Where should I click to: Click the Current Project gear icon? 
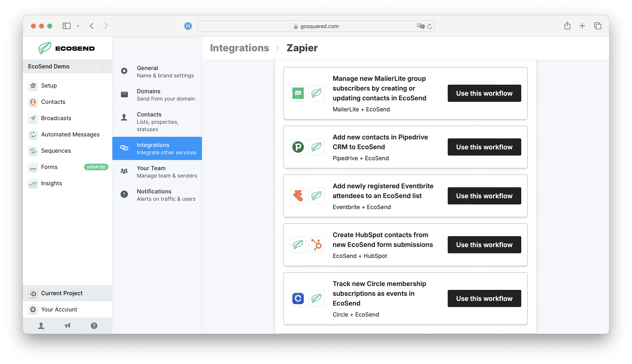(x=33, y=293)
